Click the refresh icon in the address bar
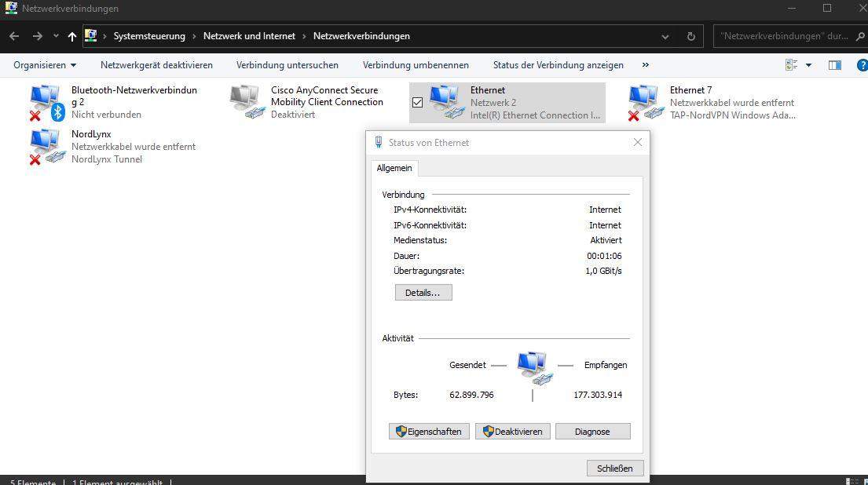 click(x=690, y=35)
